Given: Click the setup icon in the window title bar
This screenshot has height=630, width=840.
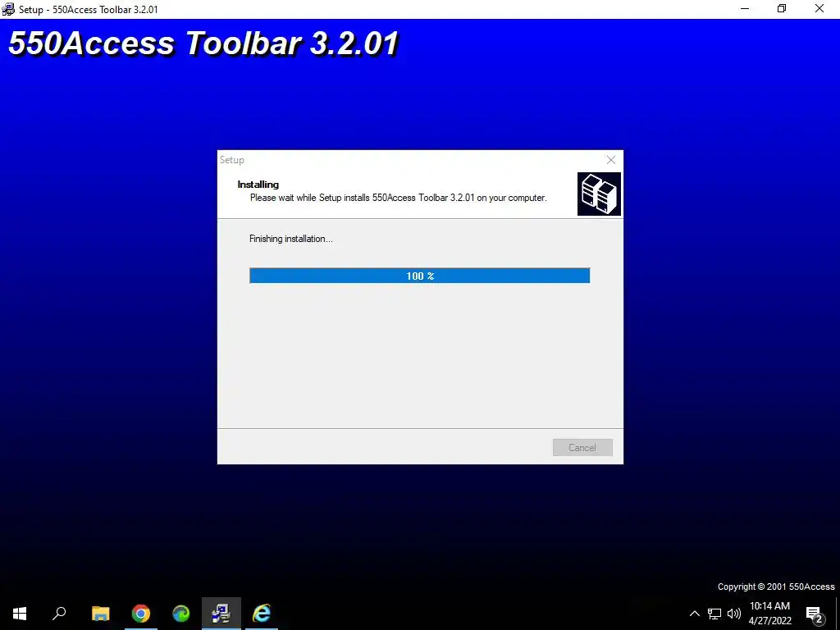Looking at the screenshot, I should tap(8, 9).
